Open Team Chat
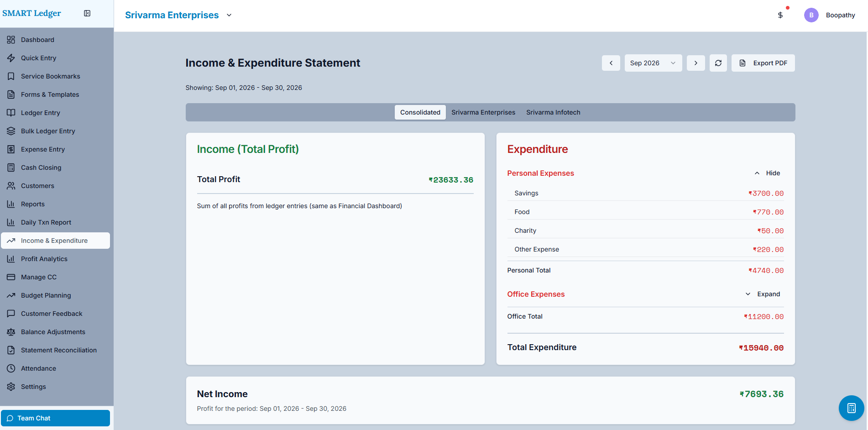The image size is (868, 430). coord(56,418)
